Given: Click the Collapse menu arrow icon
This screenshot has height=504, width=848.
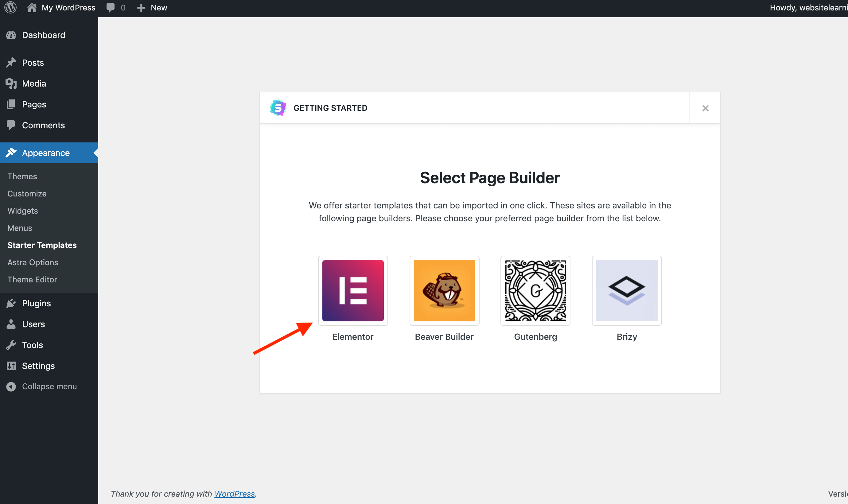Looking at the screenshot, I should (11, 386).
